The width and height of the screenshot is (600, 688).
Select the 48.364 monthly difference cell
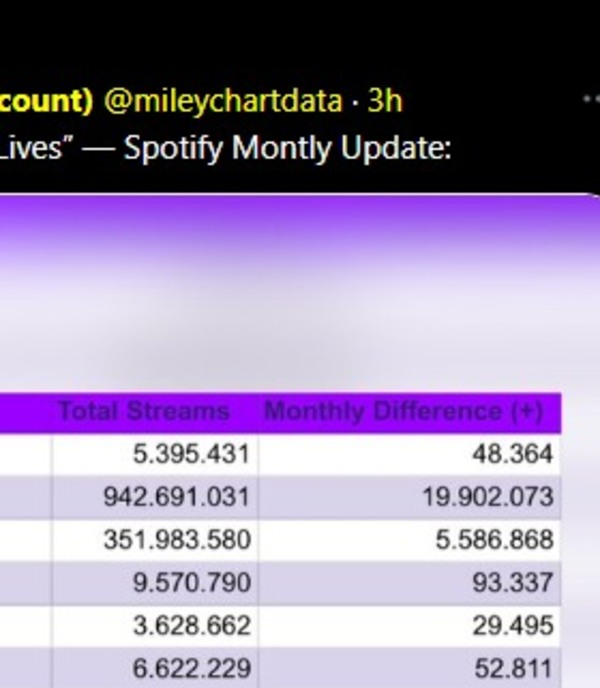512,454
